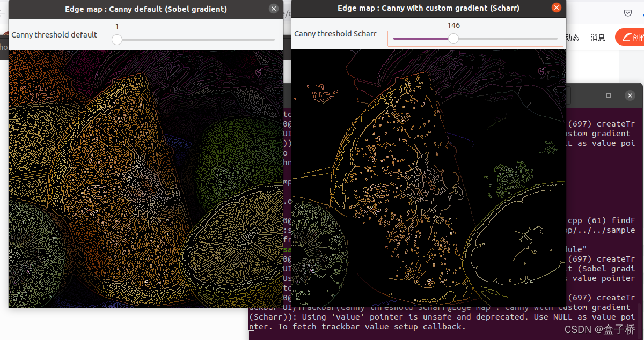Click the orange 创作 button
The width and height of the screenshot is (644, 340).
[630, 37]
